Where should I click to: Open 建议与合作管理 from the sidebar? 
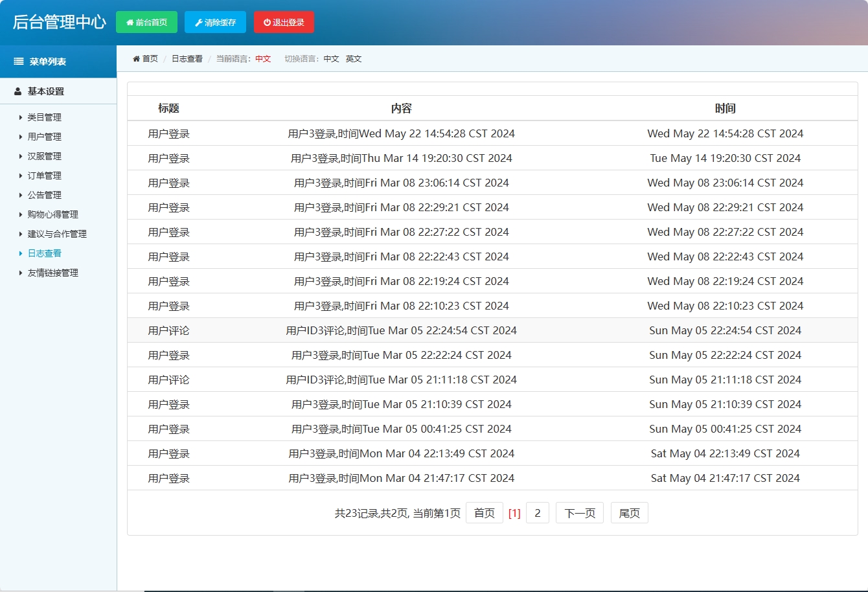57,234
